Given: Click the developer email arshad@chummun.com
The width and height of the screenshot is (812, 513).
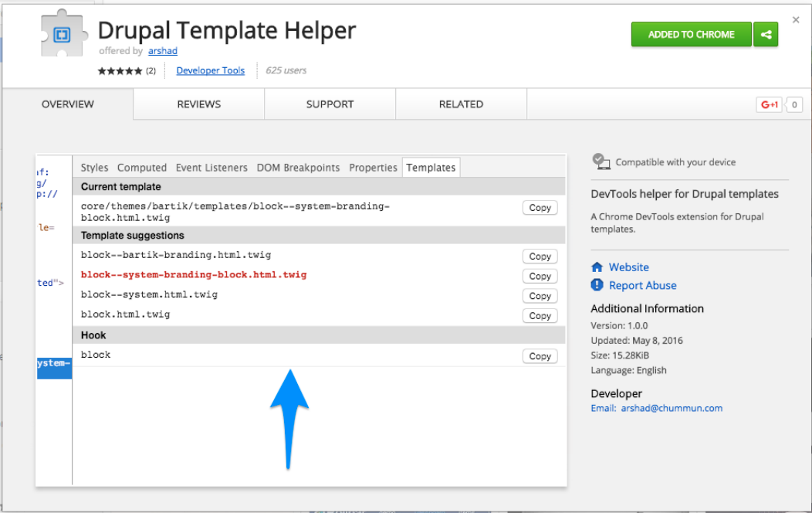Looking at the screenshot, I should [672, 409].
